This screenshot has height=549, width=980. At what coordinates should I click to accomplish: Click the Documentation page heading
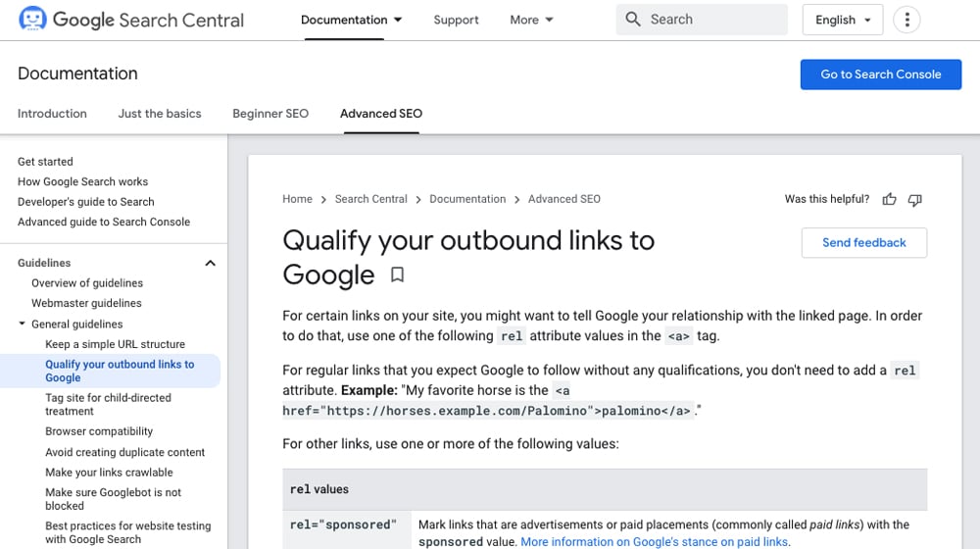click(x=77, y=74)
